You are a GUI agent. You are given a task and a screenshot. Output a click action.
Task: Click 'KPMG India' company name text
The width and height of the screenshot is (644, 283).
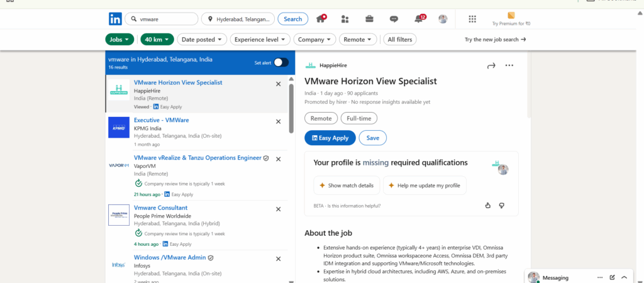tap(148, 128)
